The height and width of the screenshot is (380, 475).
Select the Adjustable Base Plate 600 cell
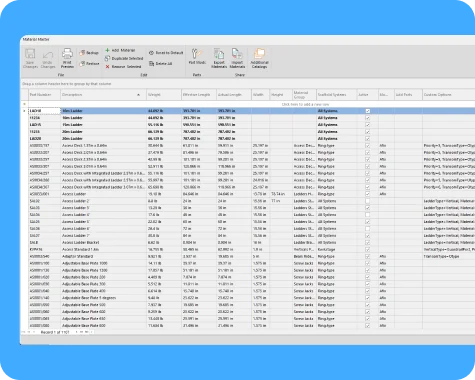click(x=103, y=312)
